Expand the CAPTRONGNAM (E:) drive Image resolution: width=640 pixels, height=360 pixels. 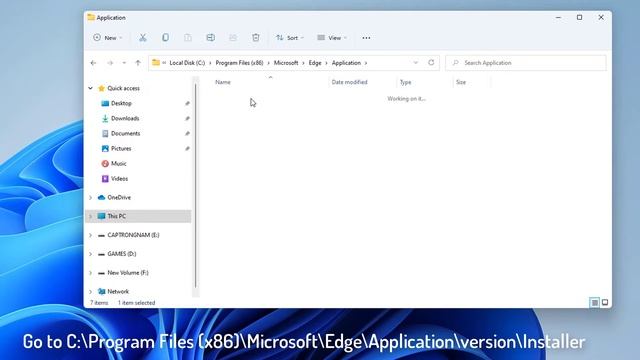coord(91,235)
